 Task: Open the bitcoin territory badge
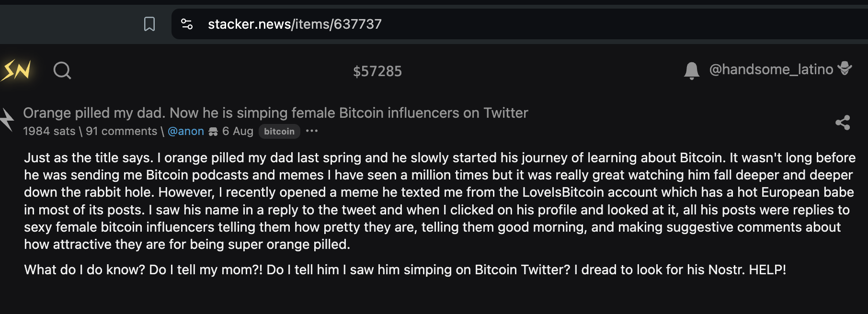point(279,132)
